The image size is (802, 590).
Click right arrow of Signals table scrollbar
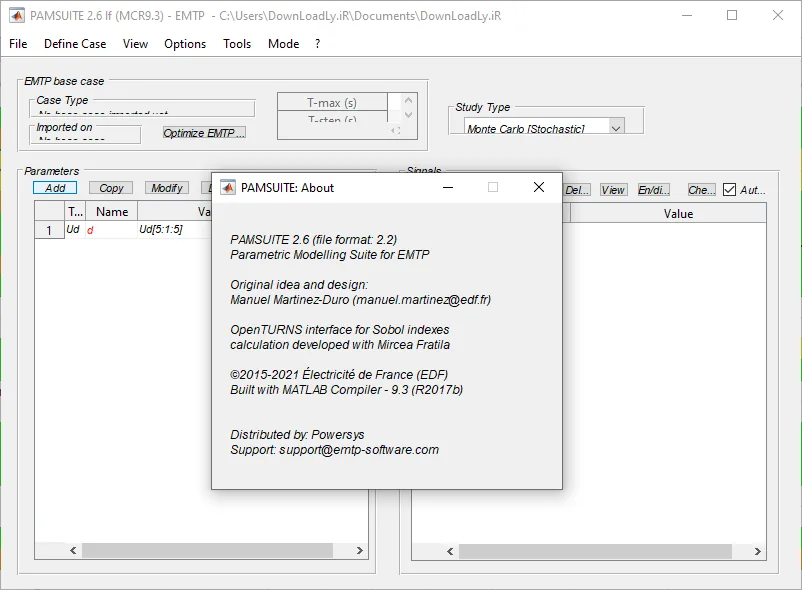(758, 551)
